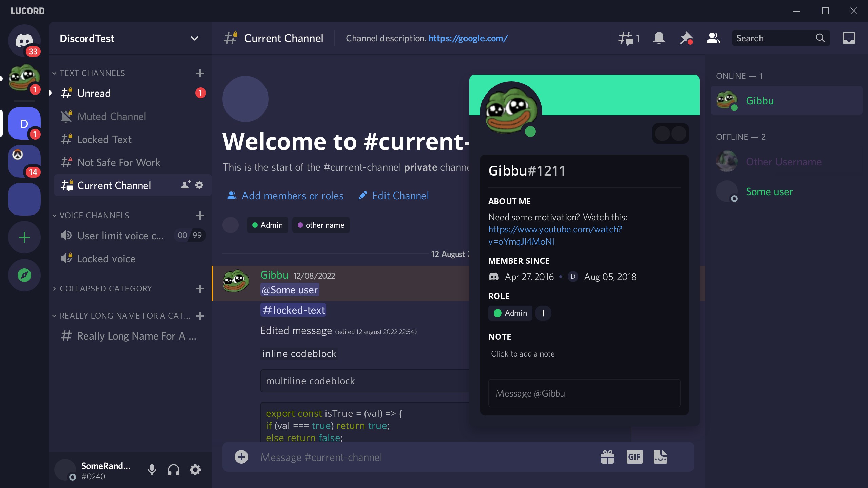
Task: Open the sticker picker icon
Action: [660, 457]
